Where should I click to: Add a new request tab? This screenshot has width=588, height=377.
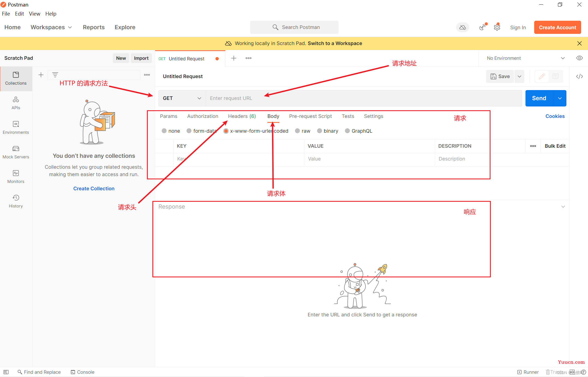[x=234, y=58]
